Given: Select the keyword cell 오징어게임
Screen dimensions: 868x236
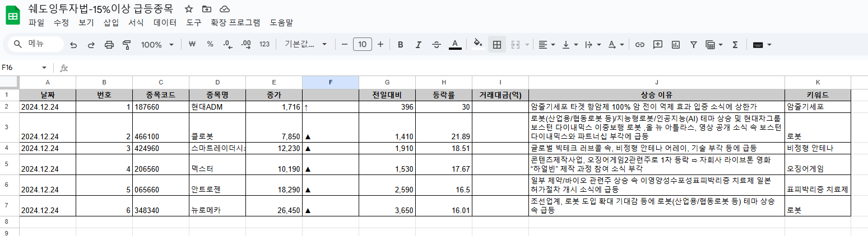Looking at the screenshot, I should pos(818,164).
